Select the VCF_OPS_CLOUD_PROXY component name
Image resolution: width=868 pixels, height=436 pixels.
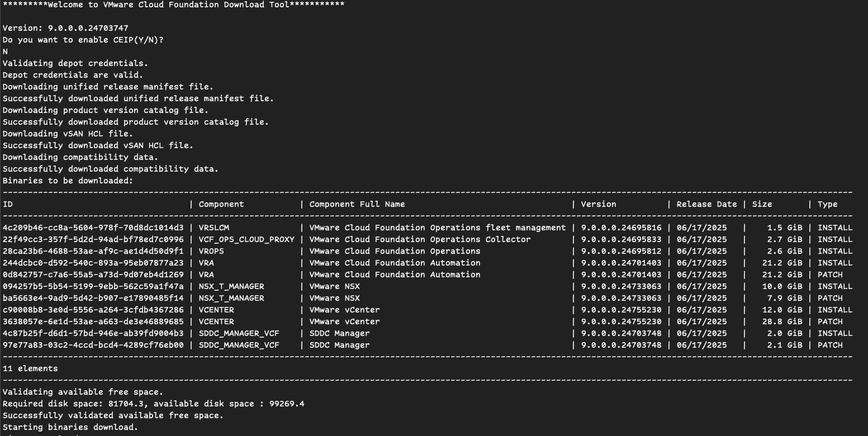pos(246,240)
